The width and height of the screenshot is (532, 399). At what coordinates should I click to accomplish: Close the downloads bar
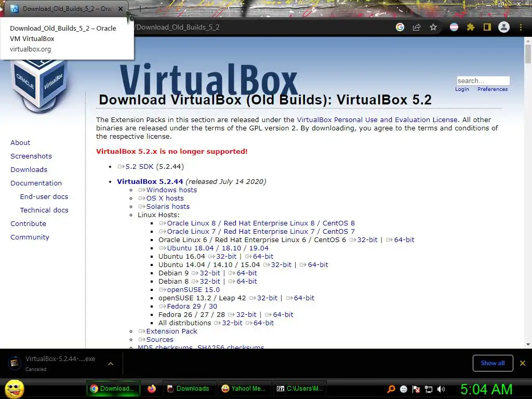(523, 363)
